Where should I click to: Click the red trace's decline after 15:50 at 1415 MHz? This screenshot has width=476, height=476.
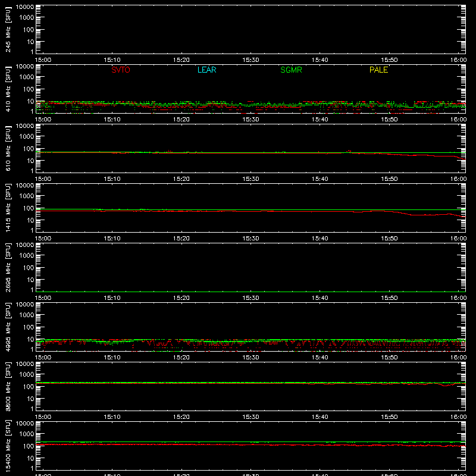[x=402, y=213]
